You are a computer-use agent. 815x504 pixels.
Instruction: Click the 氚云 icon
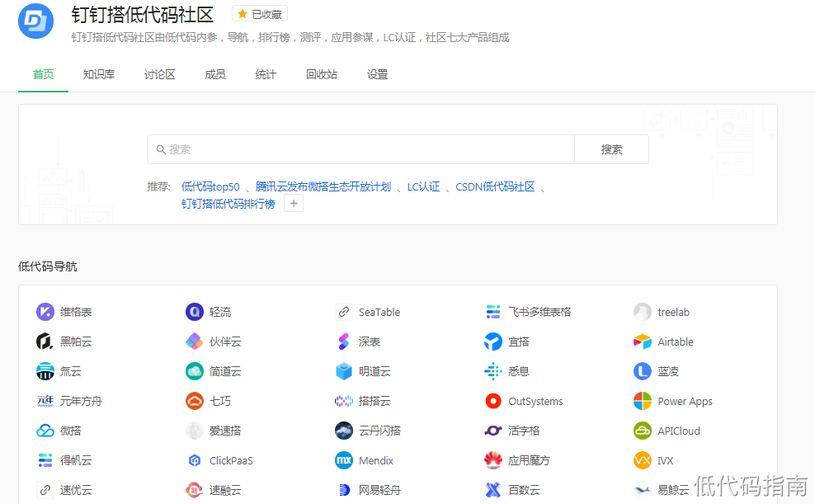(x=45, y=371)
